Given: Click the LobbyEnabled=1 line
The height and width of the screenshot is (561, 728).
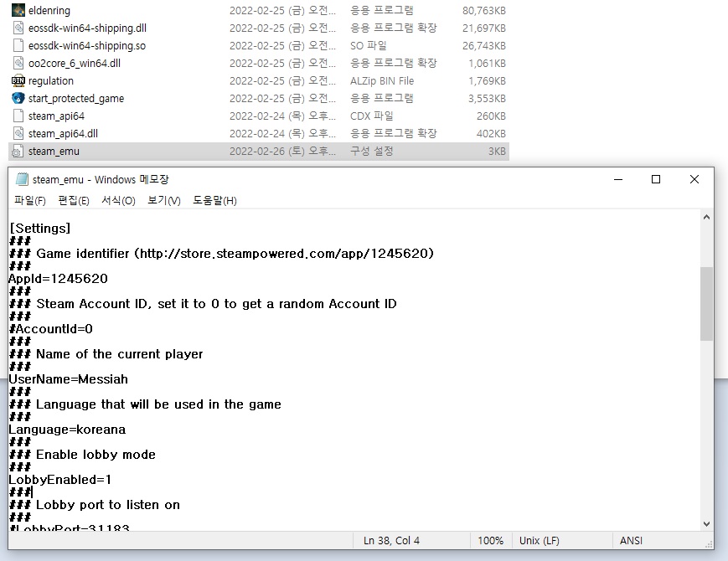Looking at the screenshot, I should (x=60, y=479).
